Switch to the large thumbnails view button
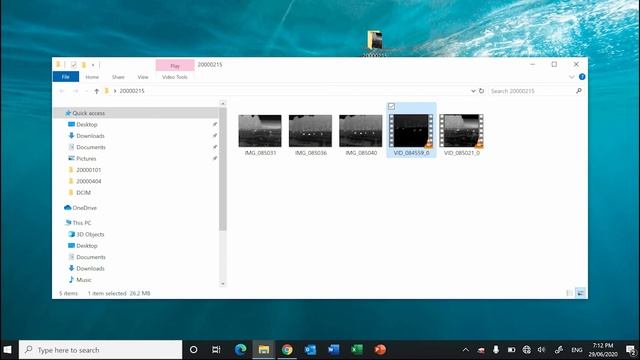This screenshot has height=360, width=640. pyautogui.click(x=580, y=293)
